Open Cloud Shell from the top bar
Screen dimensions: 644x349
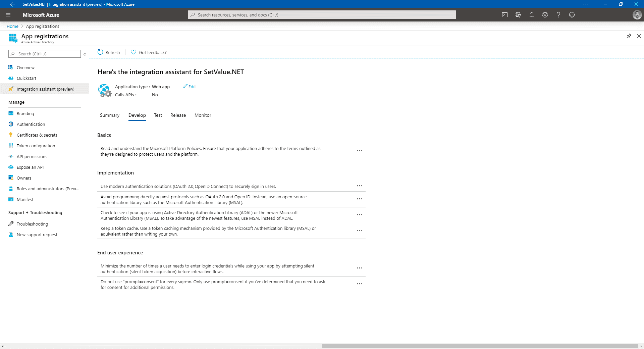[504, 15]
